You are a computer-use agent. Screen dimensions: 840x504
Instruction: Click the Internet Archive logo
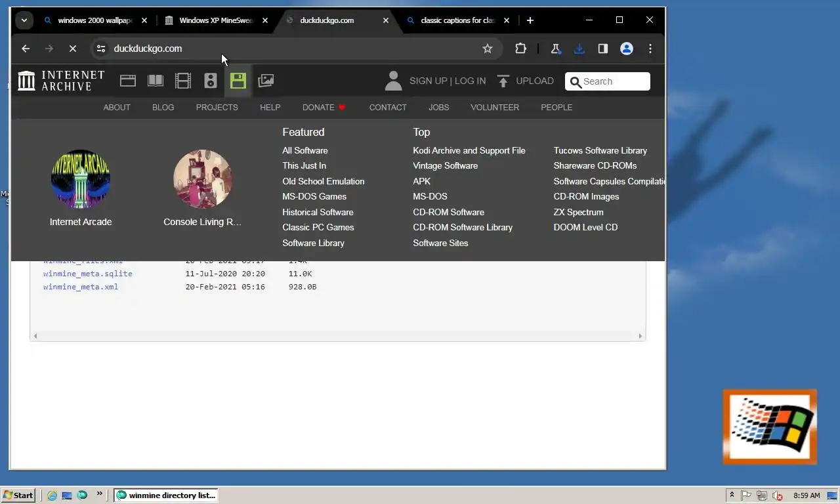click(61, 81)
